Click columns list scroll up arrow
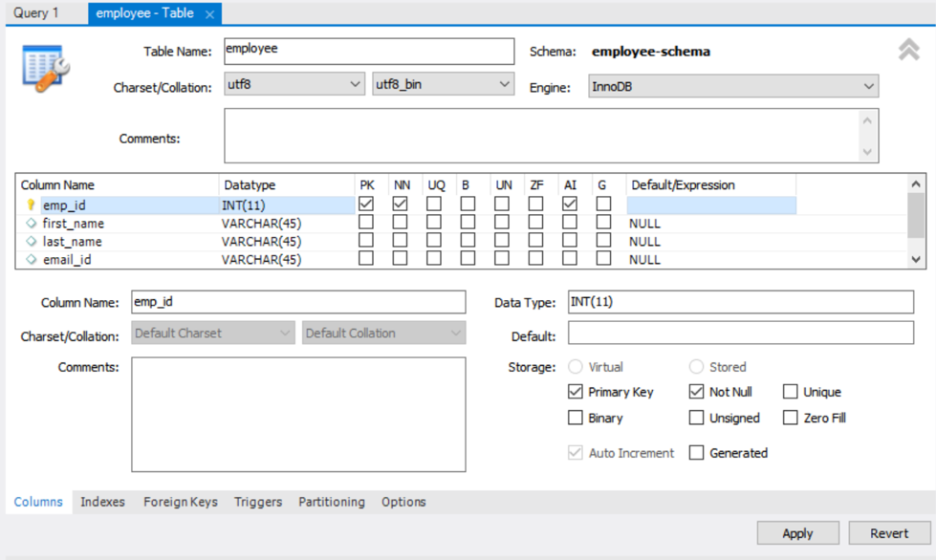Screen dimensions: 936x560 click(916, 183)
